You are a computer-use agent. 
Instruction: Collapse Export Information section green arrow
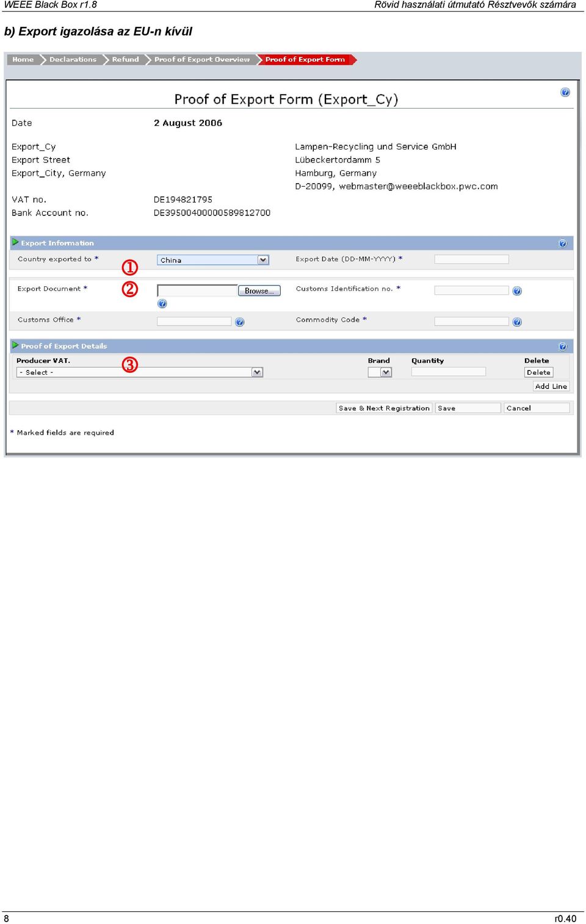click(x=15, y=242)
